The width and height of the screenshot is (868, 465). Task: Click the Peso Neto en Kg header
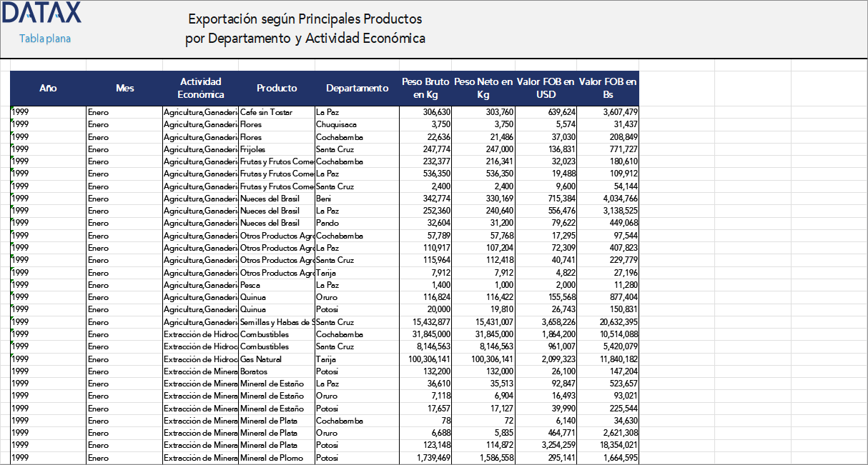pyautogui.click(x=482, y=88)
